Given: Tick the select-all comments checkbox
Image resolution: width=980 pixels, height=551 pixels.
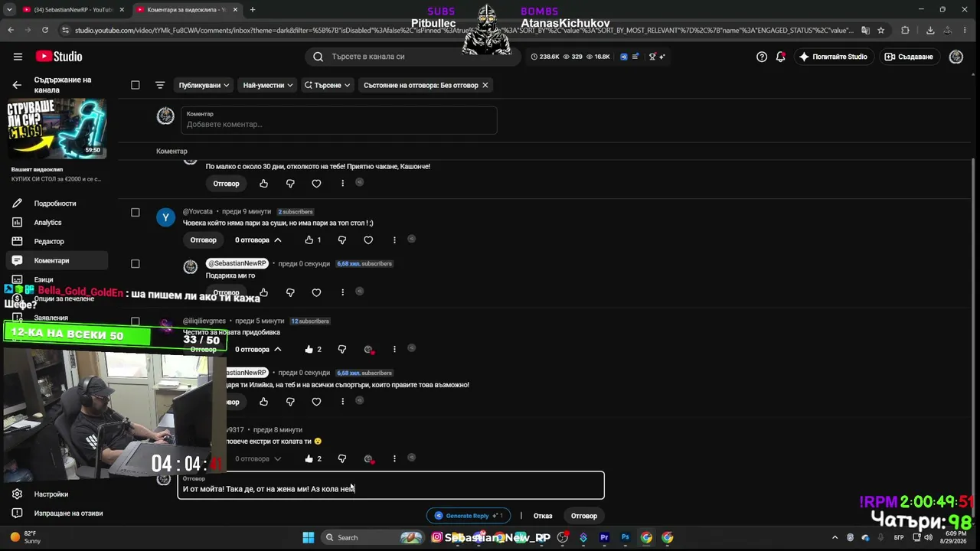Looking at the screenshot, I should [136, 85].
